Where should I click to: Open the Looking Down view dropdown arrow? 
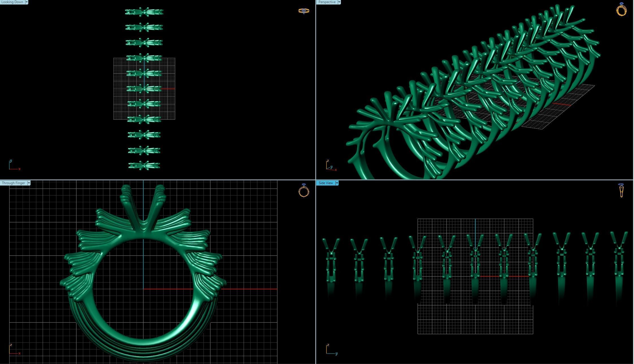pos(27,2)
